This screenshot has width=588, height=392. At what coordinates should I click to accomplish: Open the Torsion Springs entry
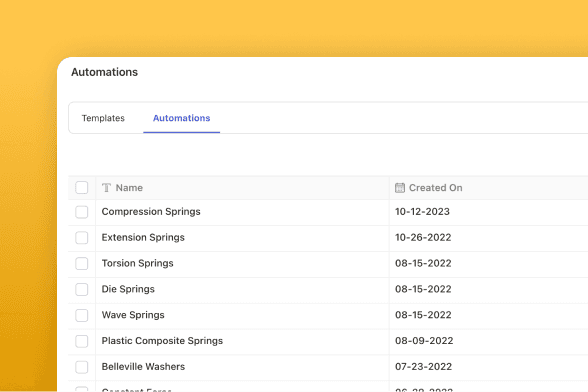[x=138, y=263]
